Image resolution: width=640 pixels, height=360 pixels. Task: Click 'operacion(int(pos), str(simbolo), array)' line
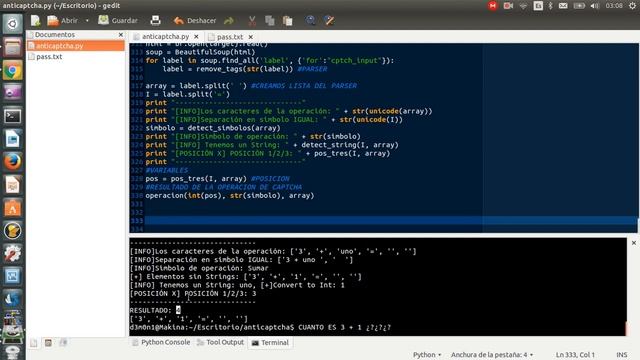coord(230,196)
